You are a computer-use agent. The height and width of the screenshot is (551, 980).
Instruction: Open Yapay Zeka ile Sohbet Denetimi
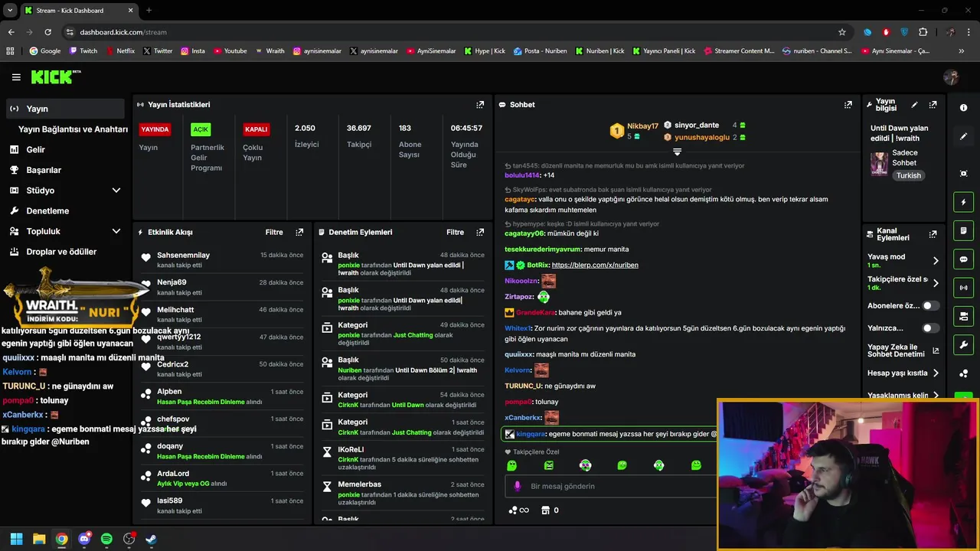coord(903,350)
